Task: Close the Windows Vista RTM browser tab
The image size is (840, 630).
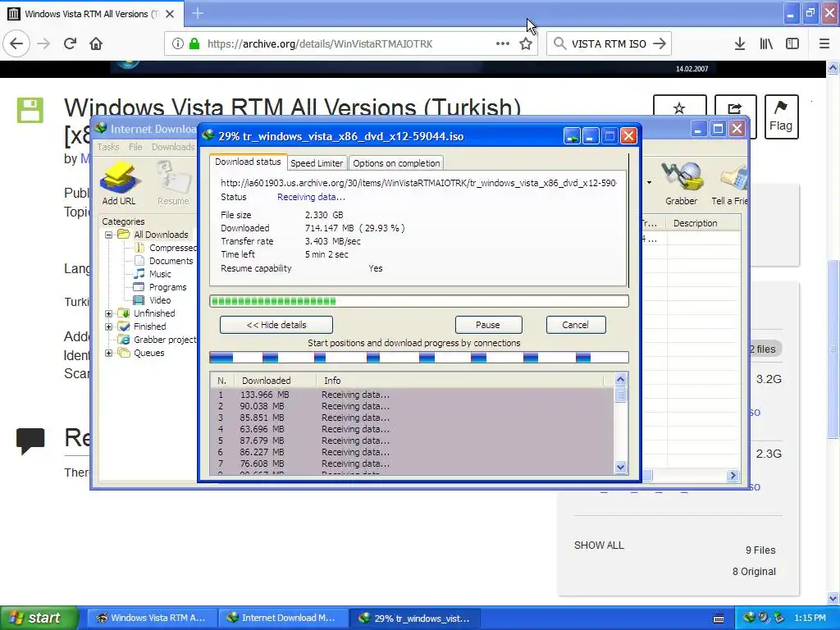Action: (170, 14)
